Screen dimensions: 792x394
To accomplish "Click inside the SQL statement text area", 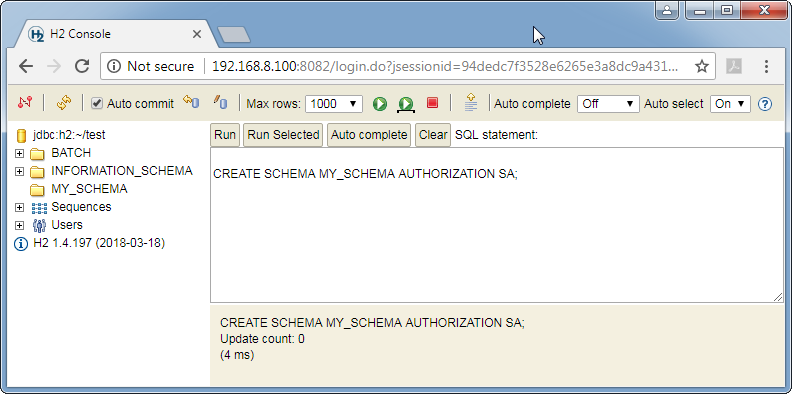I will click(x=497, y=225).
